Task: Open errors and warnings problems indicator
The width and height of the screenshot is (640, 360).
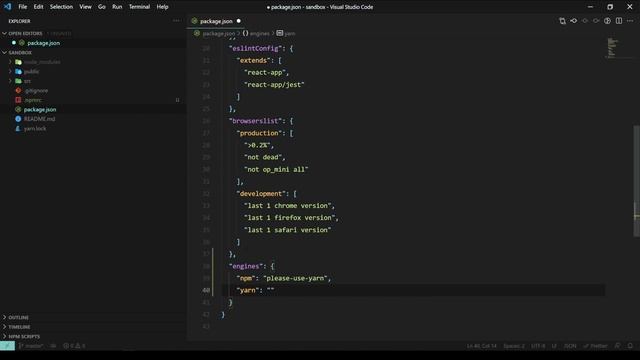Action: click(x=74, y=346)
